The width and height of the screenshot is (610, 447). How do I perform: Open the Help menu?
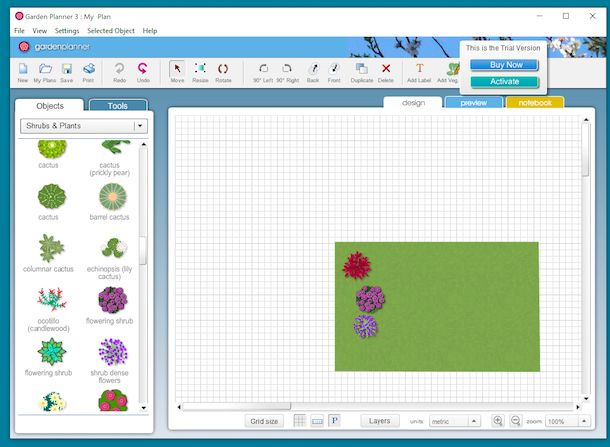[x=150, y=31]
